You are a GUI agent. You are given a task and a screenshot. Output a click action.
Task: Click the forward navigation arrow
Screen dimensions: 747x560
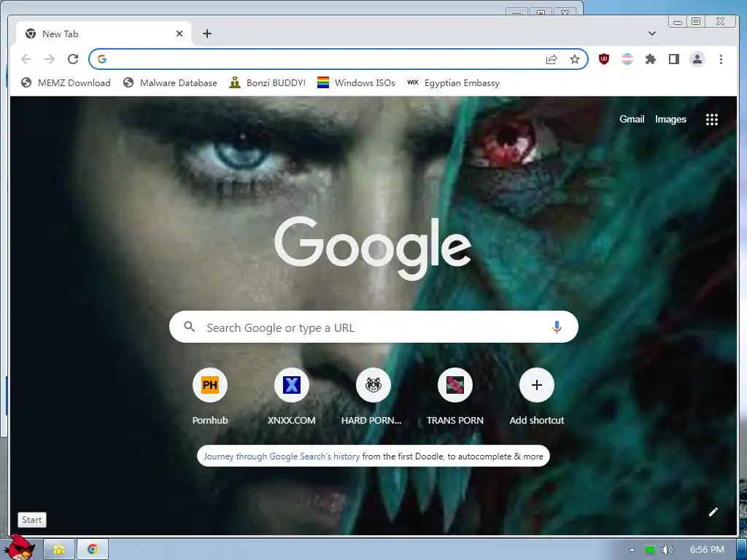50,59
